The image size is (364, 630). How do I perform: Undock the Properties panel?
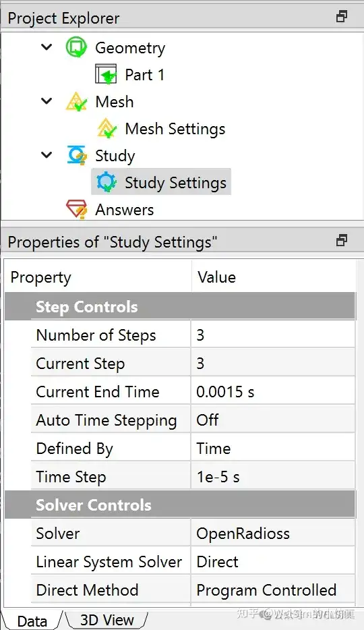342,241
